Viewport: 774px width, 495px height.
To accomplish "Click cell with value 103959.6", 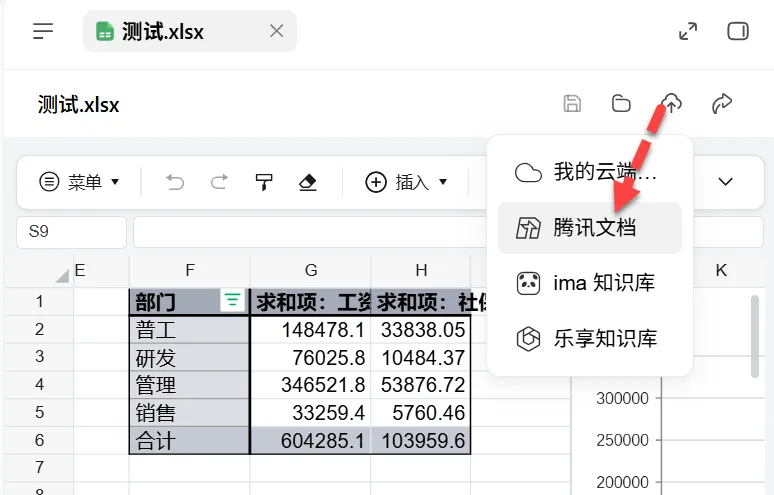I will [421, 440].
